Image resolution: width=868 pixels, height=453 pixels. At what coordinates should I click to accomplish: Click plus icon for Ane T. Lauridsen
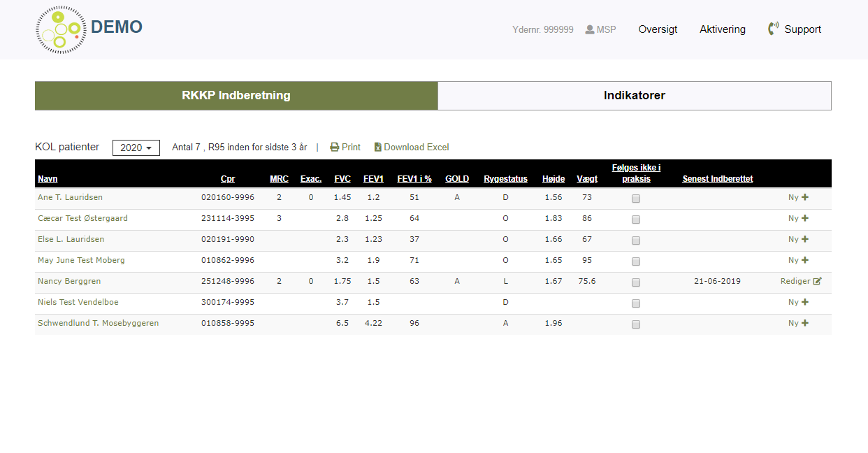tap(805, 197)
